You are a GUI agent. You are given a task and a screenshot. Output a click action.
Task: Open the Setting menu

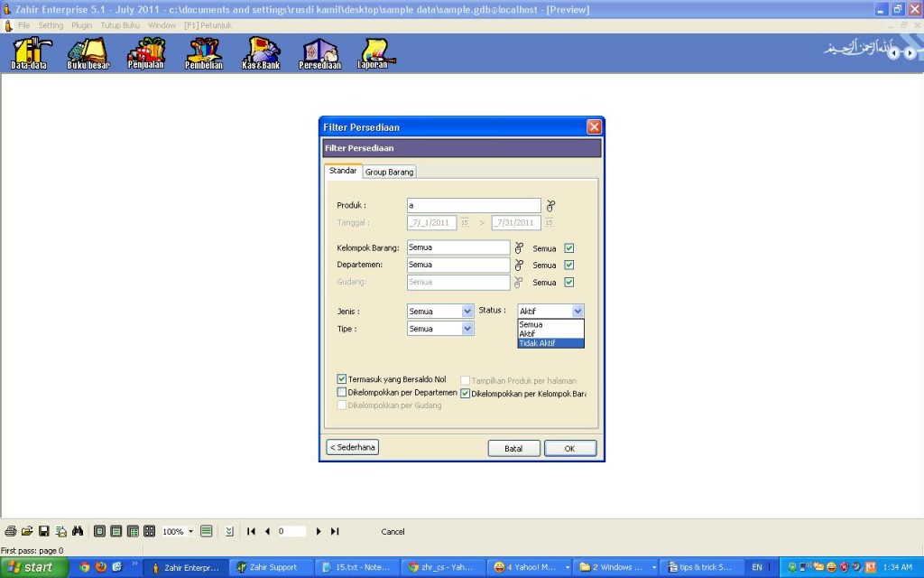point(51,25)
